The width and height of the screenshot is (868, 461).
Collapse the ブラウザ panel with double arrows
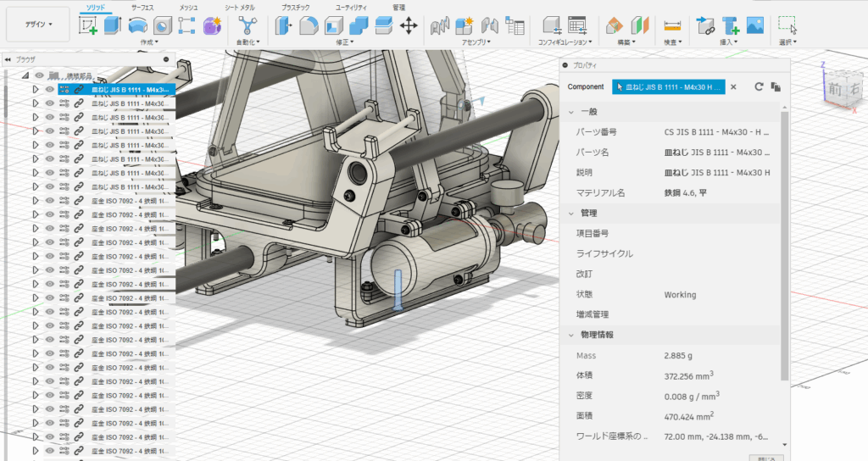7,59
